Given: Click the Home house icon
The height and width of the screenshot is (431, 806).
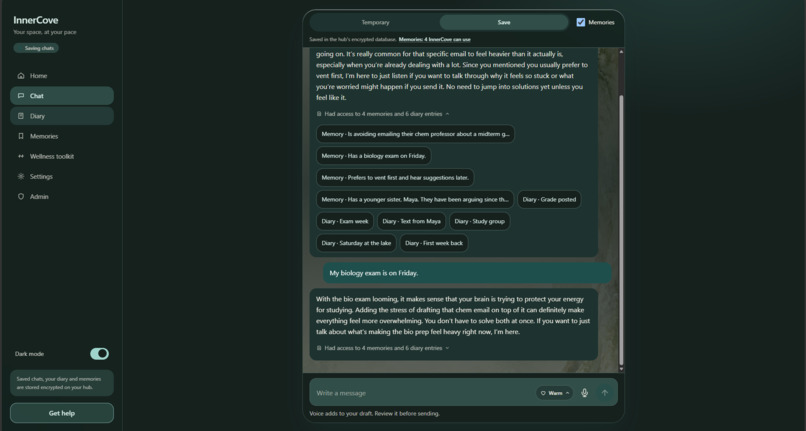Looking at the screenshot, I should click(21, 76).
